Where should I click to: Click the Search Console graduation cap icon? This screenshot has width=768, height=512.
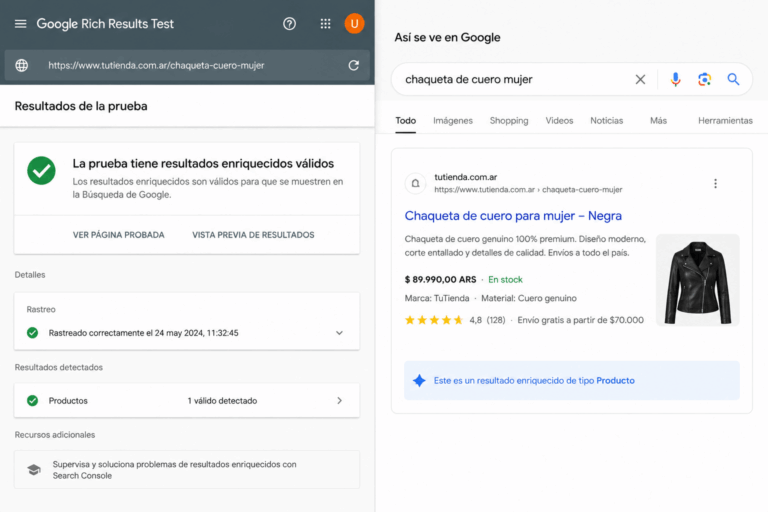34,470
